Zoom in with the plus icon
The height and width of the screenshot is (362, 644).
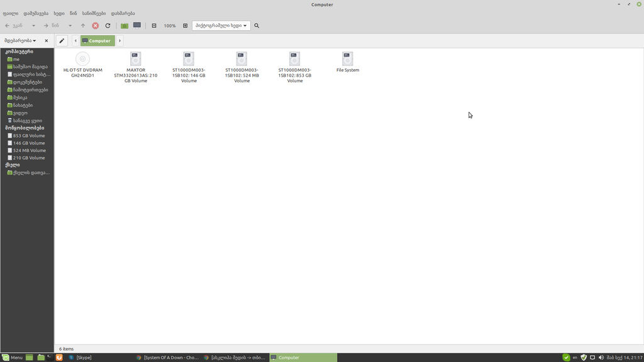point(186,25)
